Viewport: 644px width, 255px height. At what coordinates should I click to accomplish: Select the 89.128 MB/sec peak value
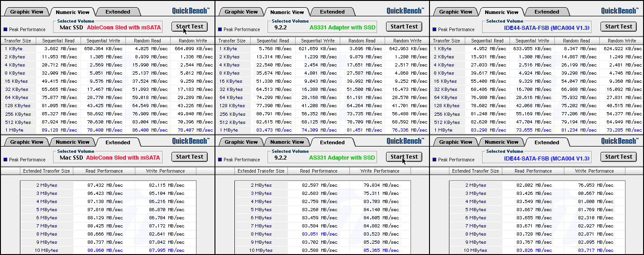[x=58, y=130]
